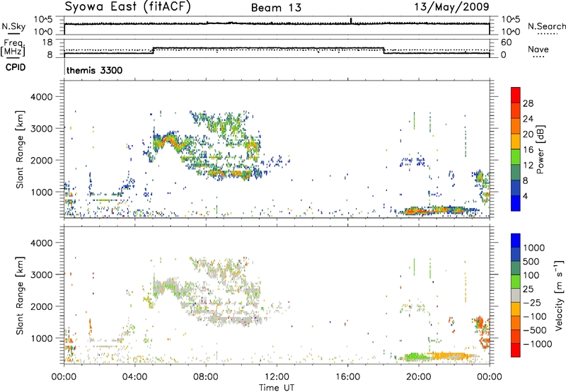Pick the red top segment of power colorbar
Screen dimensions: 566x392
[516, 95]
